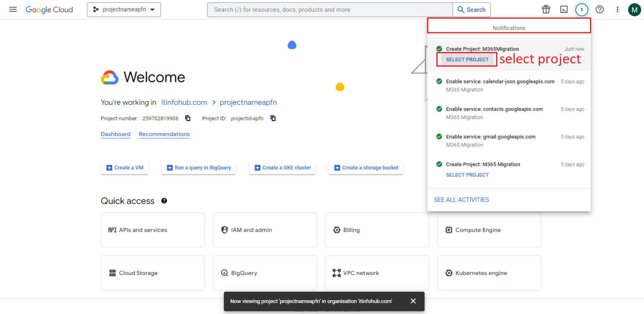Expand the projectnameapfn project selector
Viewport: 644px width, 314px height.
(x=124, y=9)
